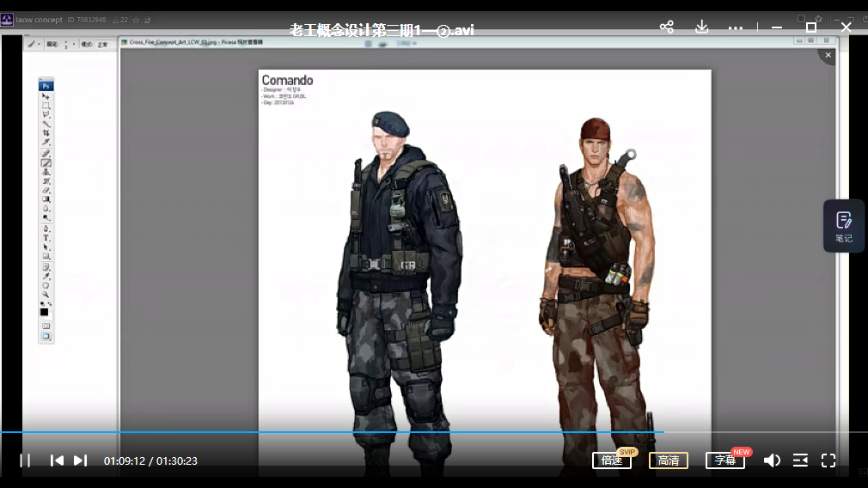Share this video
The image size is (868, 488).
coord(667,27)
